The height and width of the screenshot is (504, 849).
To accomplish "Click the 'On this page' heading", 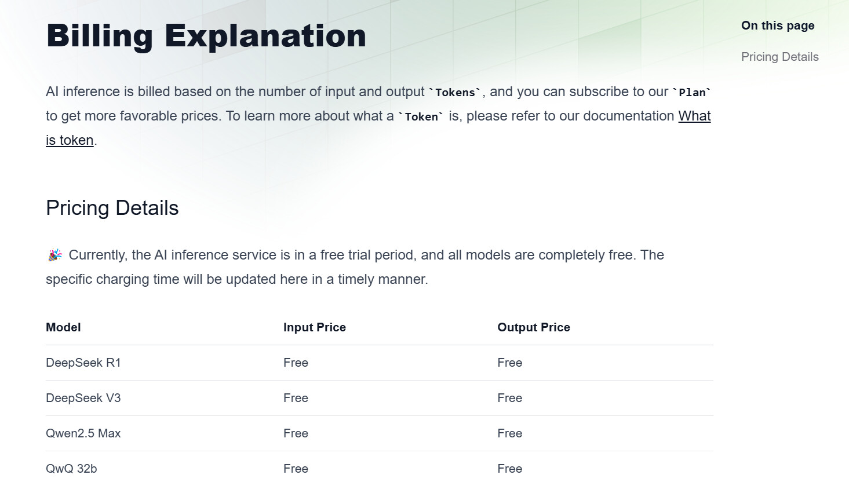I will pos(778,25).
